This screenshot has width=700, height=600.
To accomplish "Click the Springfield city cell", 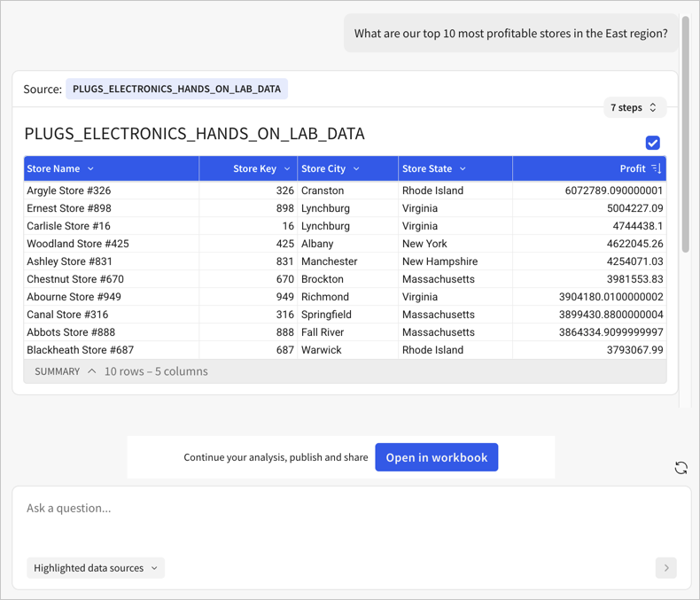I will click(x=347, y=315).
